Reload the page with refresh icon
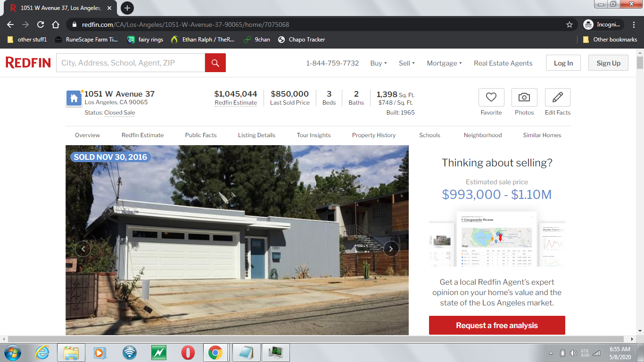The width and height of the screenshot is (644, 362). 41,25
